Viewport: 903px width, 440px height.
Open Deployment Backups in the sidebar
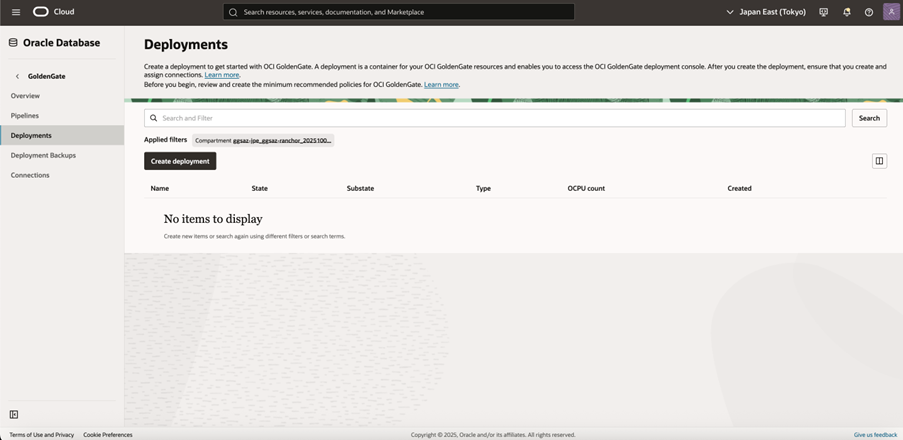click(x=43, y=155)
